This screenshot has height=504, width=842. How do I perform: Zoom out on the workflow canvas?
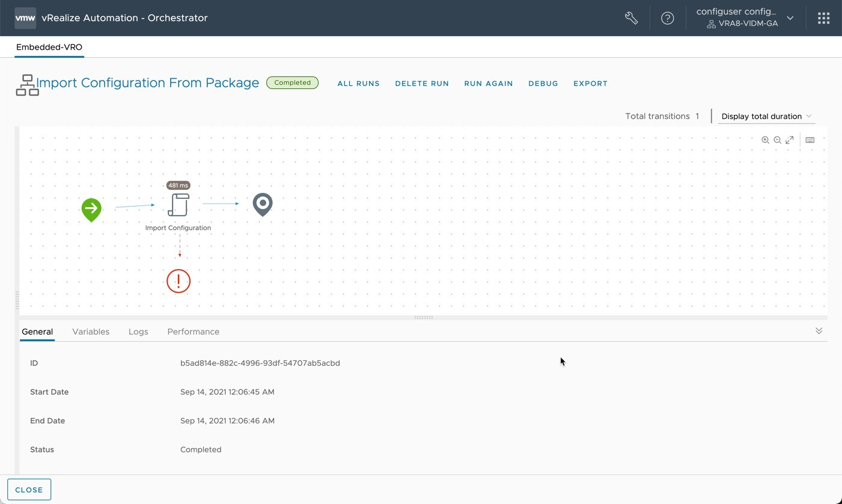[x=777, y=140]
